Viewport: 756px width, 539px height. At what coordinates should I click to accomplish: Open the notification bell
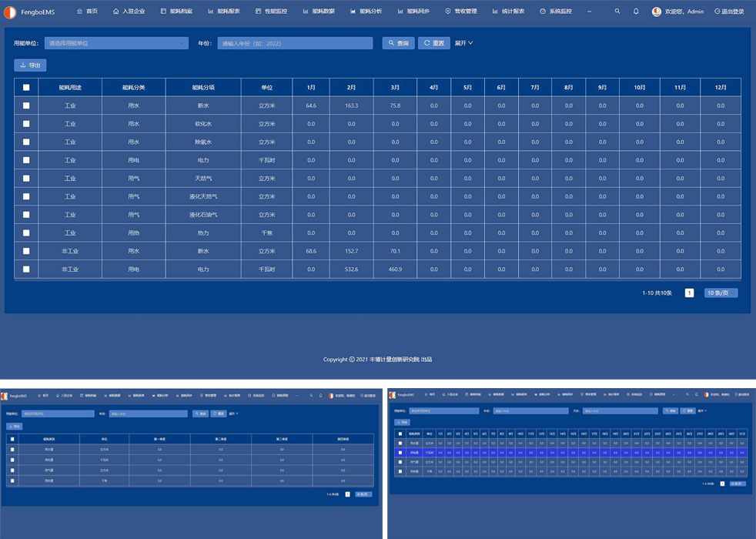pyautogui.click(x=636, y=12)
